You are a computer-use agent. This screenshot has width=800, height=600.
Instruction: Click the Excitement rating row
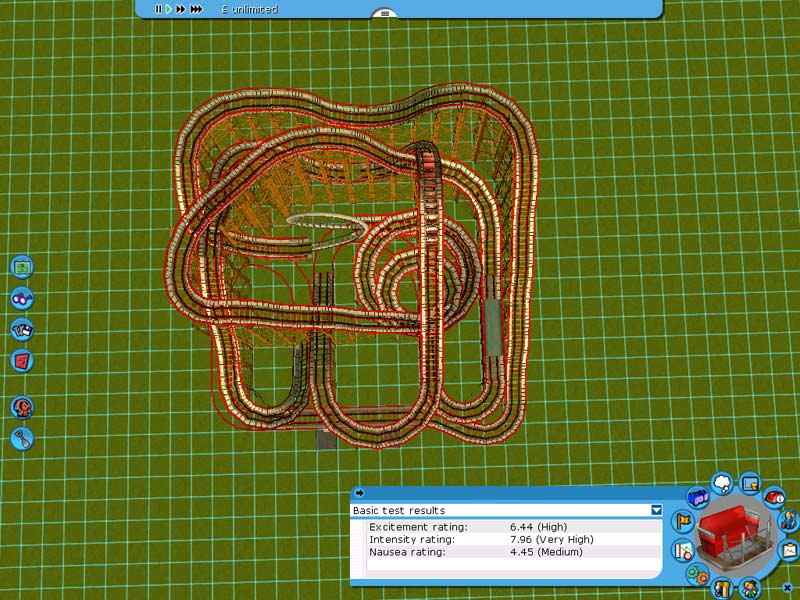[513, 527]
